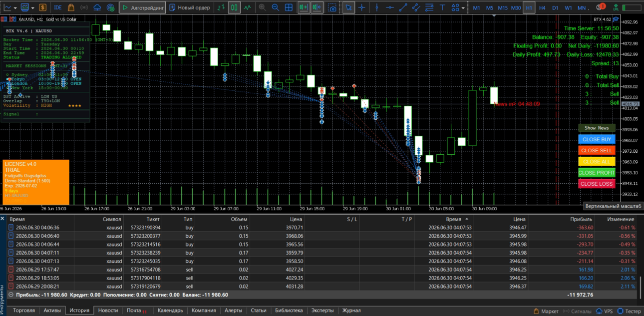Take a chart screenshot with camera icon
Viewport: 644px width, 316px height.
point(332,7)
